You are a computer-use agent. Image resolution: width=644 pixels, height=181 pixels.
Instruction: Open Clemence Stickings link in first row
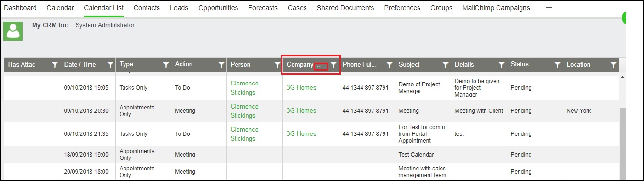pos(244,88)
